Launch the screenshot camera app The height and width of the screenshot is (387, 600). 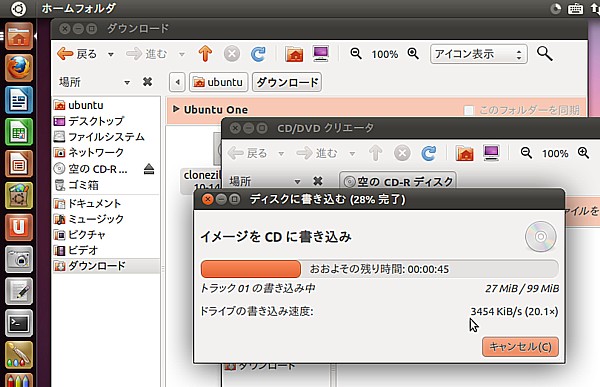tap(19, 259)
